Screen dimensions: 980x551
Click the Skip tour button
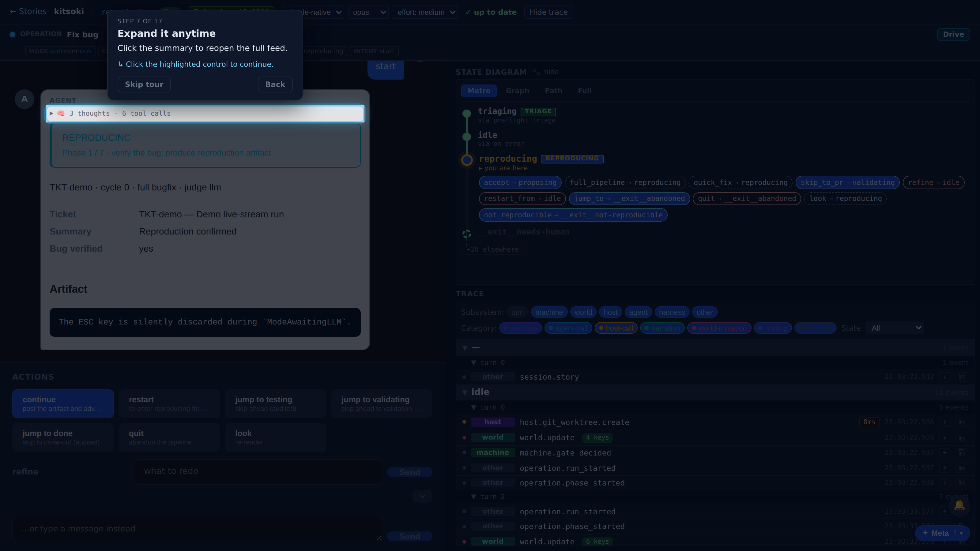144,84
